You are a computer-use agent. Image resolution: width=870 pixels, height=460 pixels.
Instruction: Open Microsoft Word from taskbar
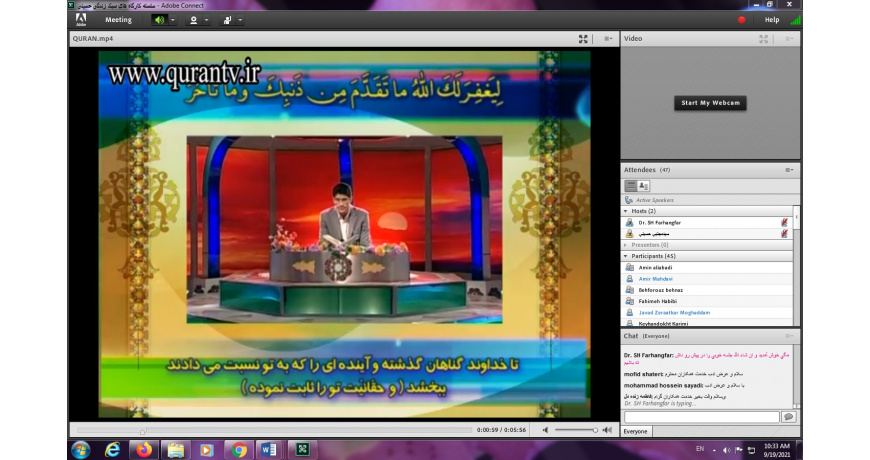click(270, 450)
